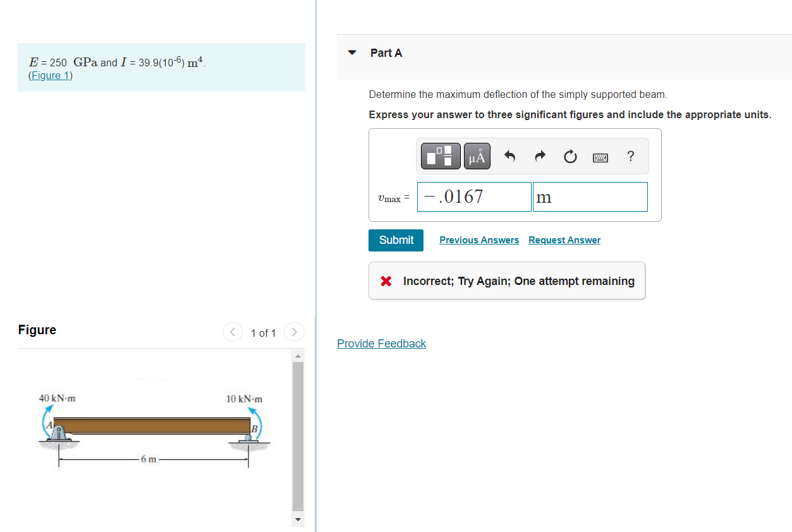Screen dimensions: 792x532
Task: Open the µÅ units symbols palette
Action: coord(477,156)
